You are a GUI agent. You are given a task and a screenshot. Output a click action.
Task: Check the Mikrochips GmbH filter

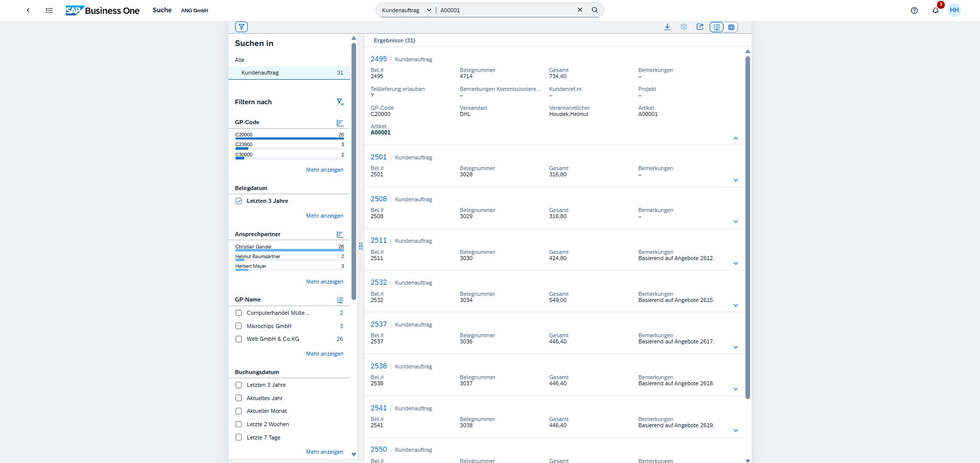click(x=238, y=326)
